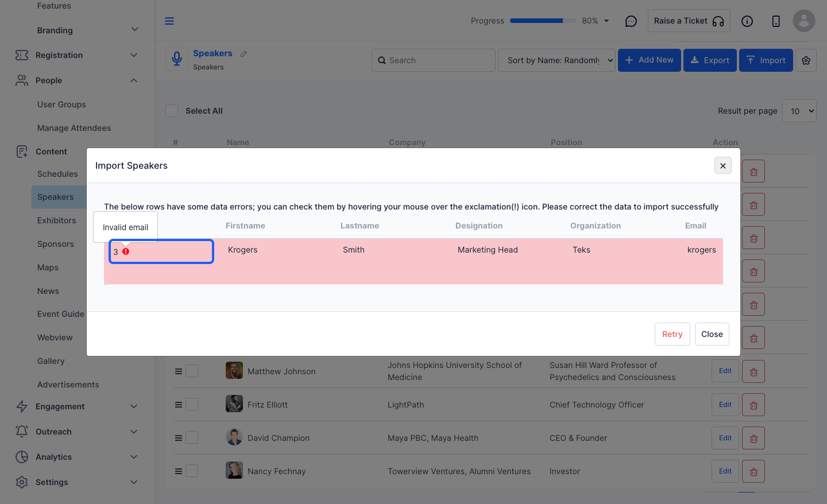Click the 80% progress bar
The image size is (827, 504).
pos(543,21)
